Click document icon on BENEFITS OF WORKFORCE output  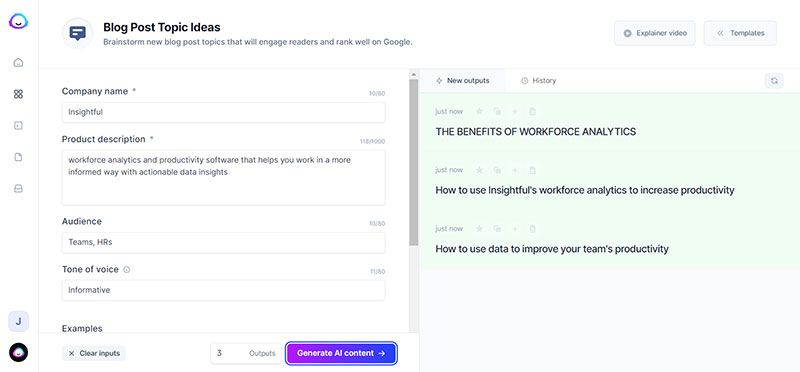coord(532,111)
